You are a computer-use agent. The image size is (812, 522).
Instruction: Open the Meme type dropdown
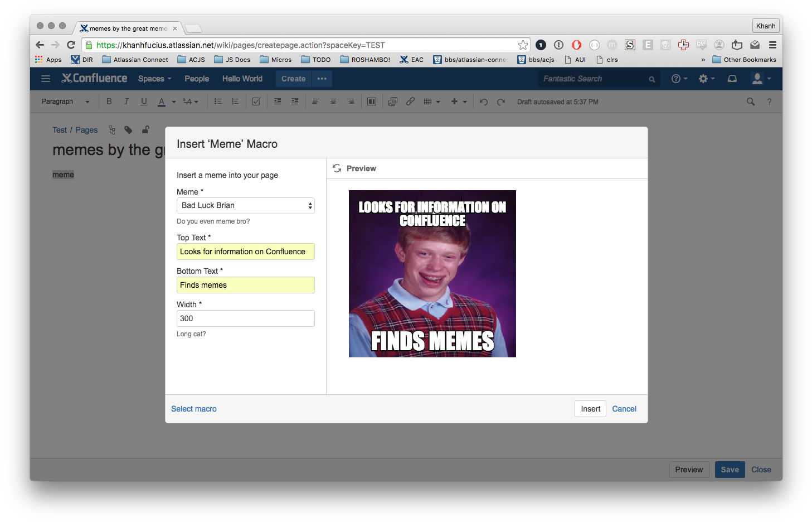[245, 206]
